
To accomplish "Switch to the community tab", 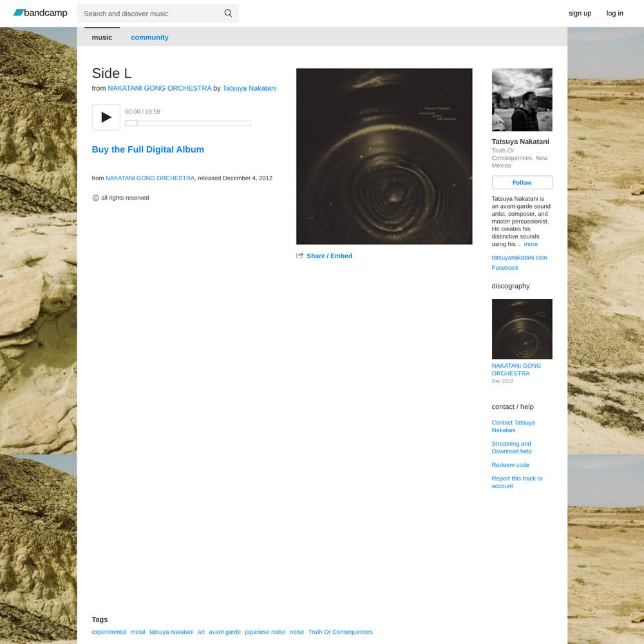I will tap(149, 37).
